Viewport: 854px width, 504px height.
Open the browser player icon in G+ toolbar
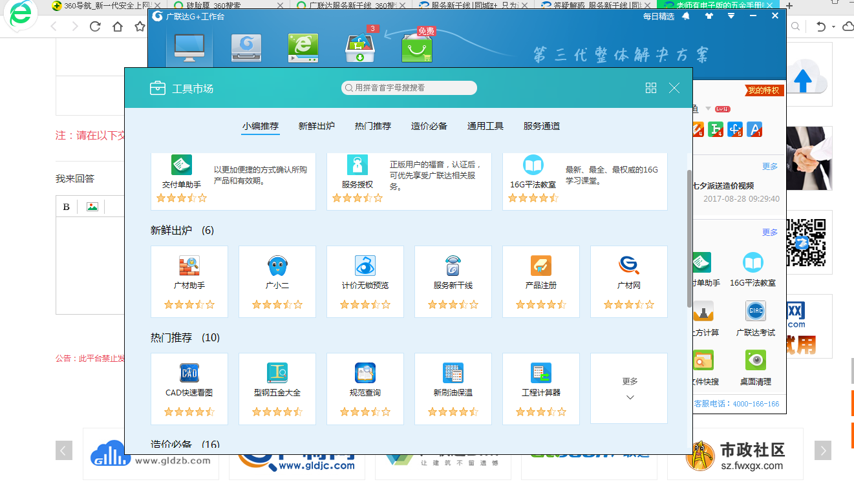(303, 48)
